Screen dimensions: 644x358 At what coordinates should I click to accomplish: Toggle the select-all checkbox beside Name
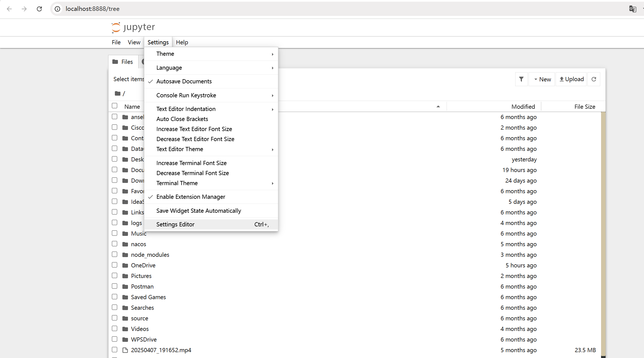(x=115, y=106)
